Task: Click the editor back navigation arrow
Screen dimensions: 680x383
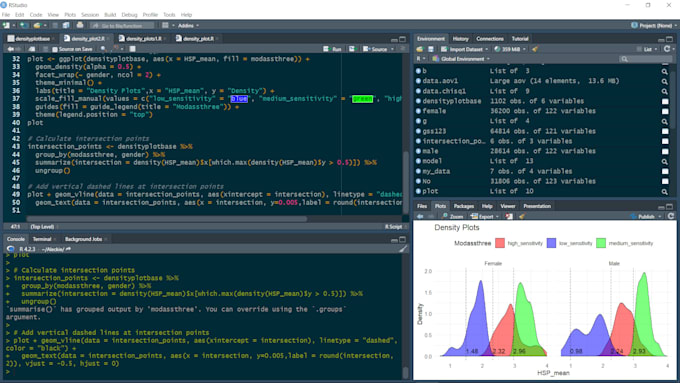Action: point(10,49)
